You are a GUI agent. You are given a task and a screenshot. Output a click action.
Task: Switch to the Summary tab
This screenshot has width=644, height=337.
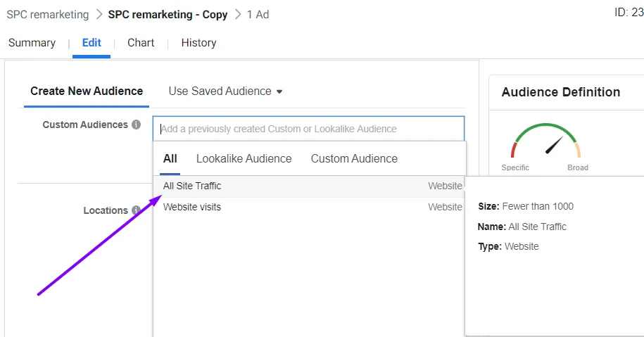(x=32, y=43)
